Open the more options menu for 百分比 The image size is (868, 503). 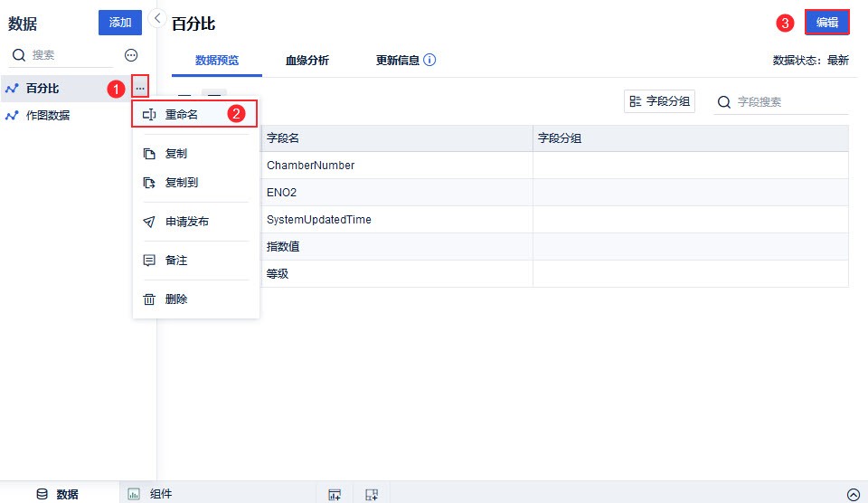(x=139, y=88)
